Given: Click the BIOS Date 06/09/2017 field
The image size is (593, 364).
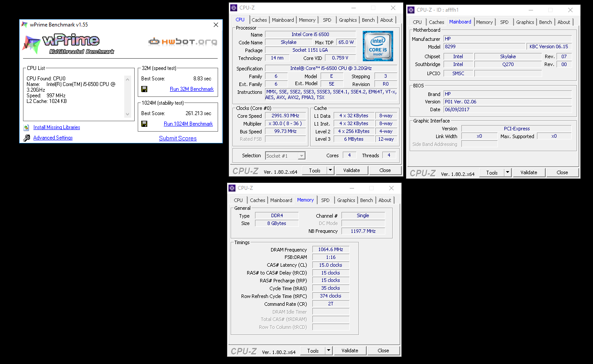Looking at the screenshot, I should (x=507, y=109).
